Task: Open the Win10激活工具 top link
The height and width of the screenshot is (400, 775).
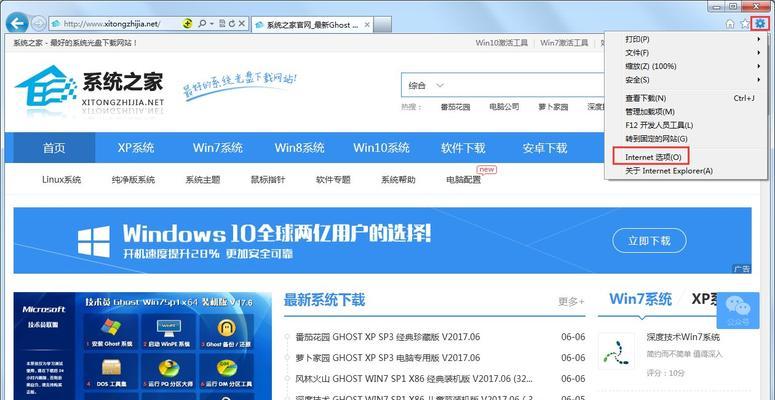Action: [x=502, y=43]
